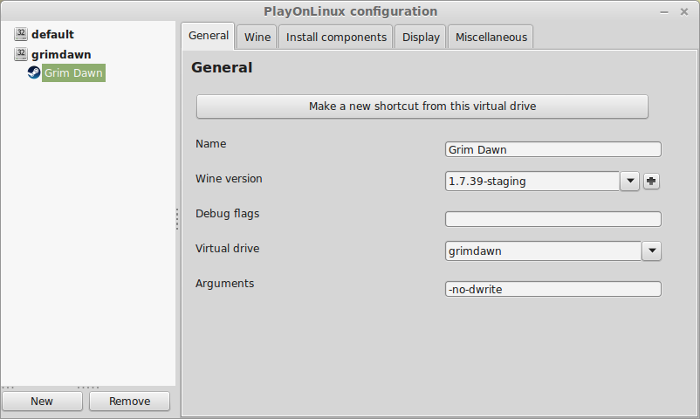Screen dimensions: 700x419
Task: Select the default virtual drive entry
Action: pyautogui.click(x=53, y=34)
